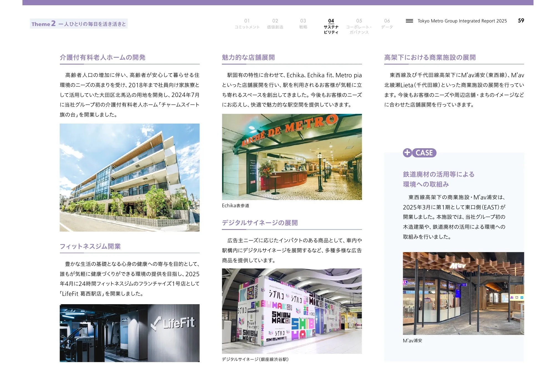Click the Marché de Metro Echika photo
The width and height of the screenshot is (554, 392).
tap(292, 157)
